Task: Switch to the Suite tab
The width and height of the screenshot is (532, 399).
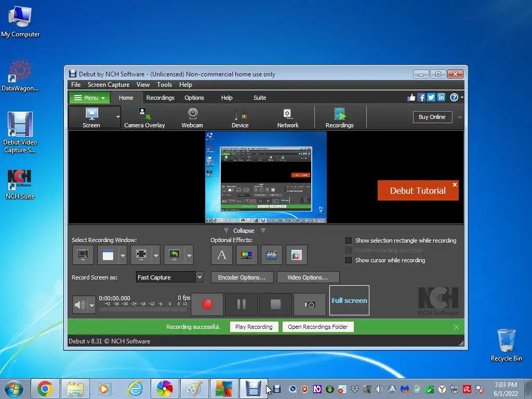Action: coord(260,98)
